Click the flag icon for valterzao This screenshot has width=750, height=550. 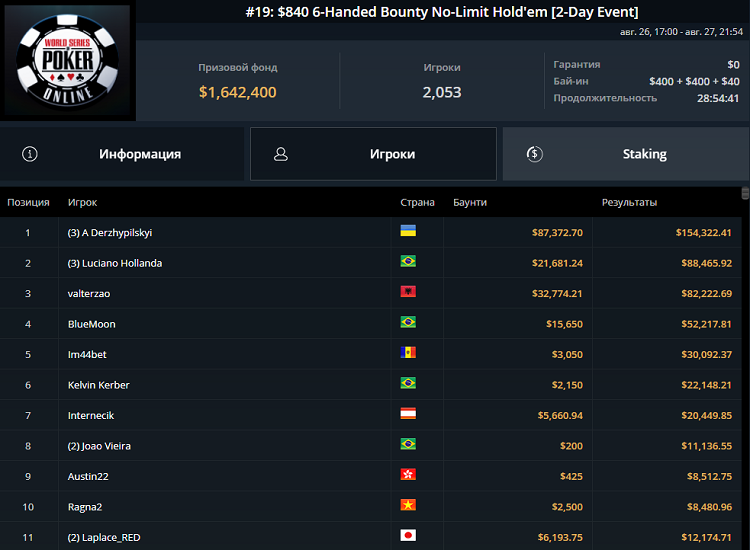coord(408,292)
